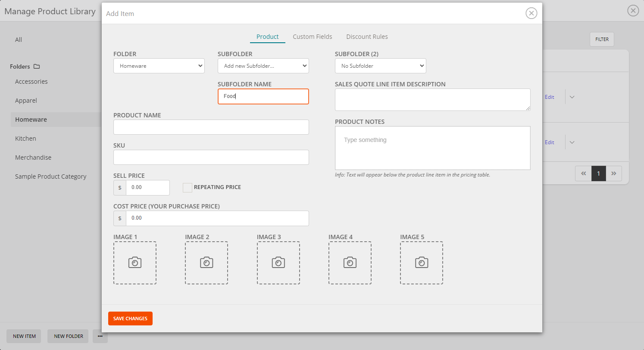Viewport: 644px width, 350px height.
Task: Upload a photo using the Image 1 camera icon
Action: click(x=134, y=262)
